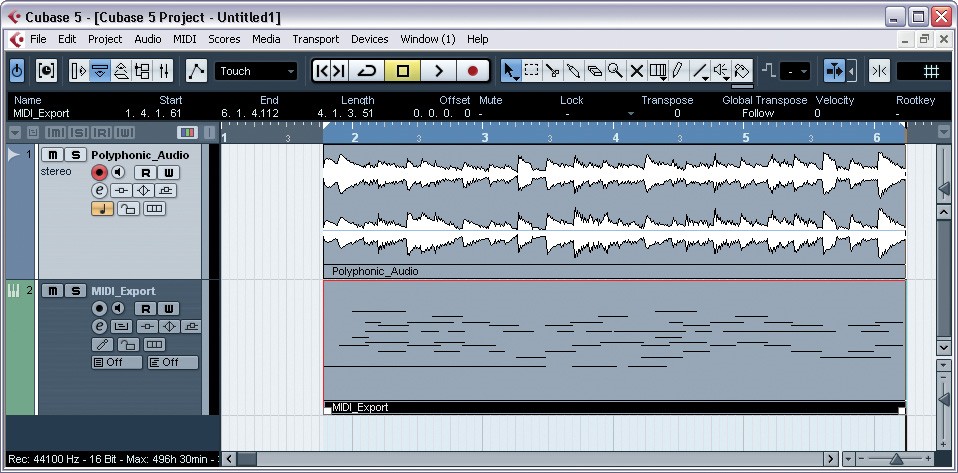Toggle Snap on/off button

tap(879, 71)
